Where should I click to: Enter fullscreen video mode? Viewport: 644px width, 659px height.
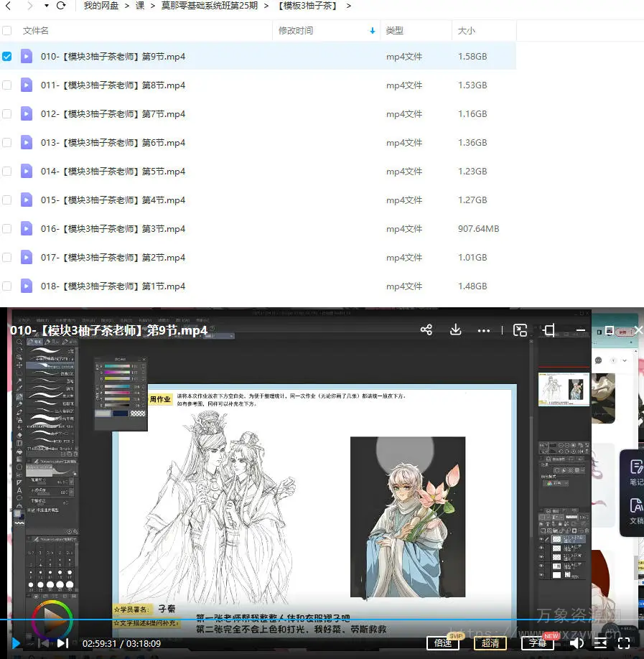click(x=624, y=642)
